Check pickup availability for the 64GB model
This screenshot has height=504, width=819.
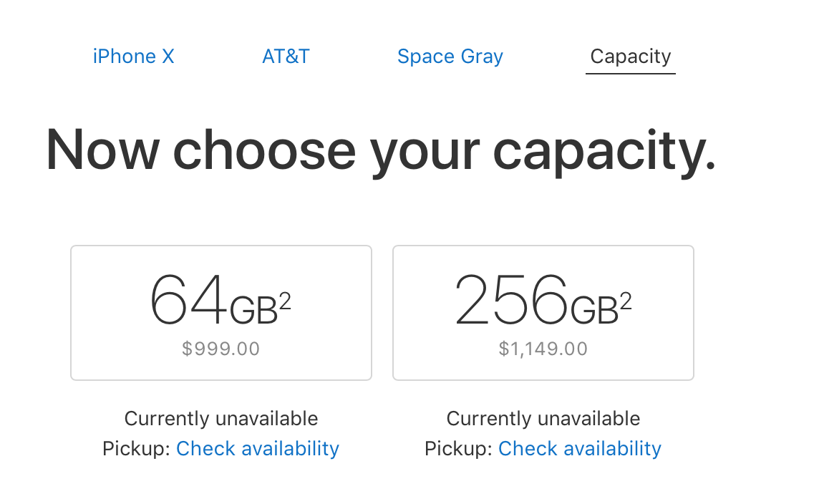click(x=258, y=449)
